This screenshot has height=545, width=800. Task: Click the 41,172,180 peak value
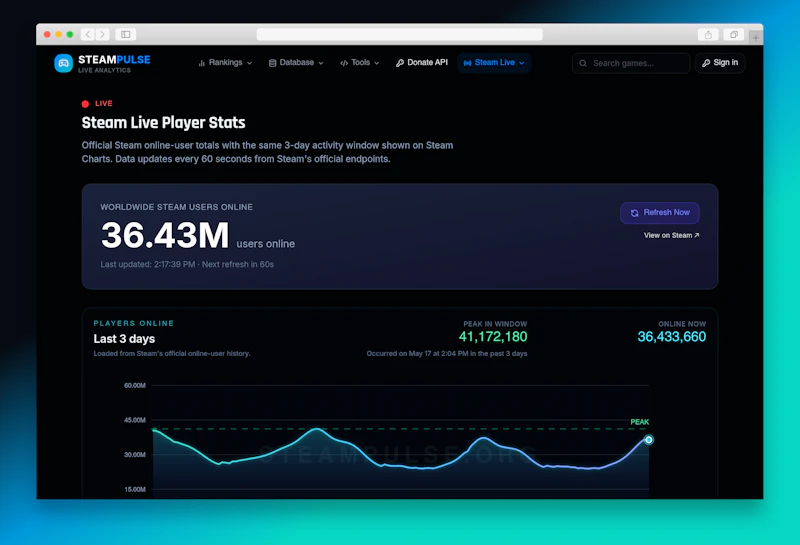tap(493, 337)
